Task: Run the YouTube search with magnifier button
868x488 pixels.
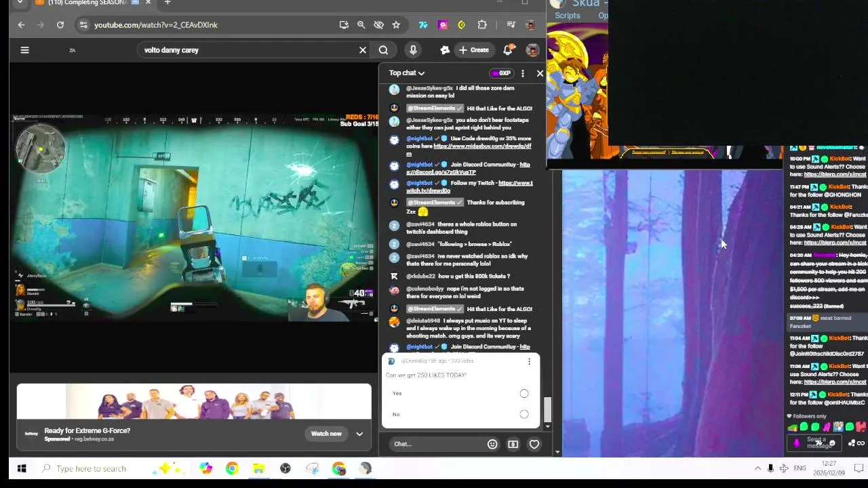Action: [x=383, y=49]
